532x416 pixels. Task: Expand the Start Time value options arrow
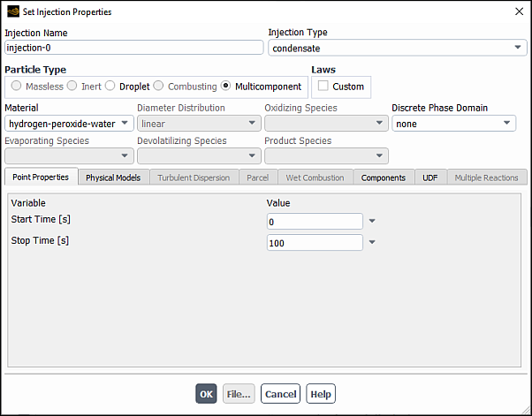coord(372,221)
